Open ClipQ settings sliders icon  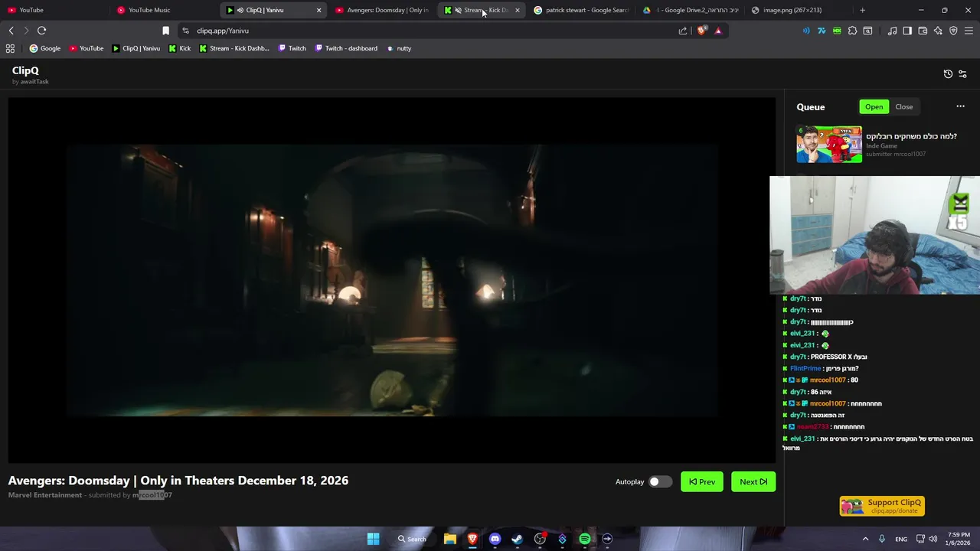(x=962, y=74)
